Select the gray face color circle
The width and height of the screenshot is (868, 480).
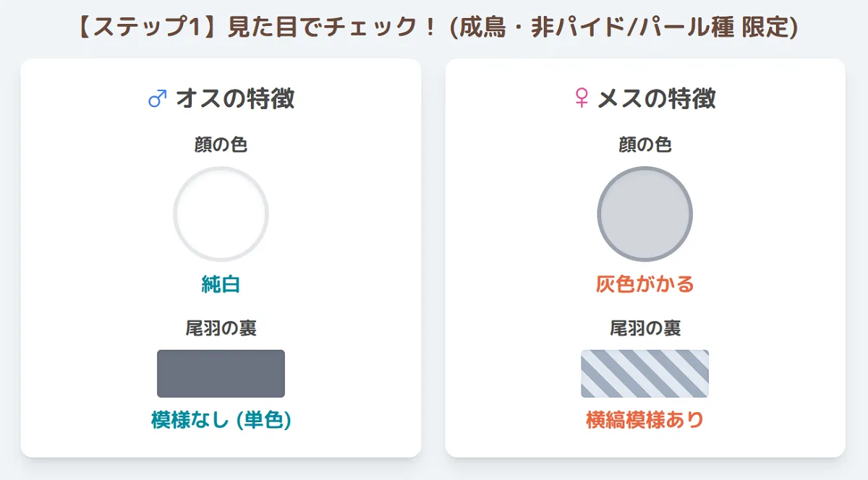(x=645, y=214)
